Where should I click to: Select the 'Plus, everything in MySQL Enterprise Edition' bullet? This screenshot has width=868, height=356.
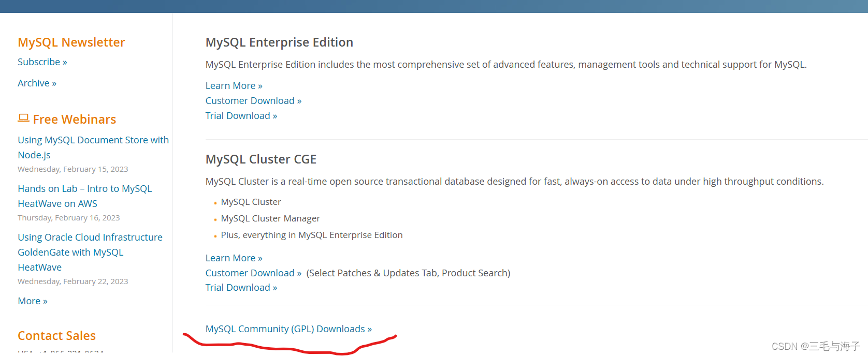coord(312,235)
